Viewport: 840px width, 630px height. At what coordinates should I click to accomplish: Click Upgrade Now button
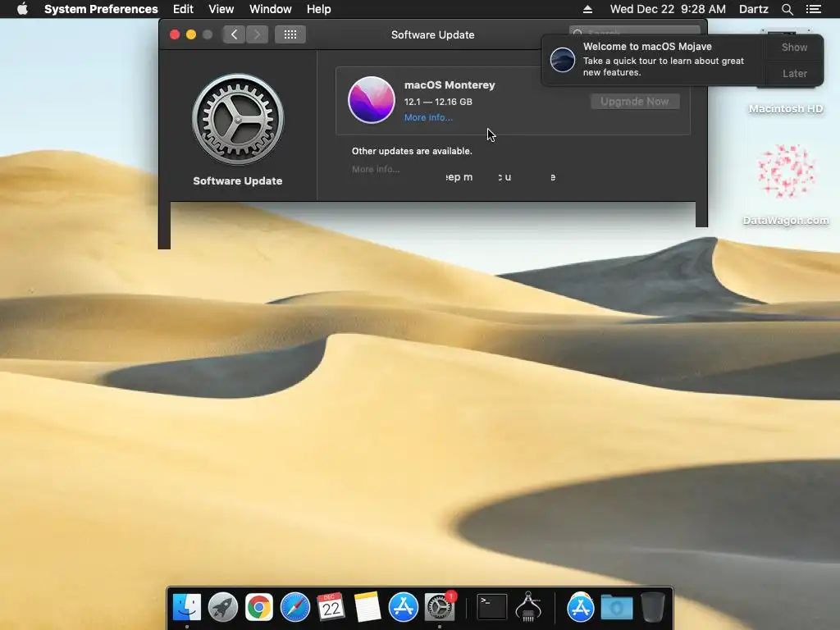click(635, 101)
